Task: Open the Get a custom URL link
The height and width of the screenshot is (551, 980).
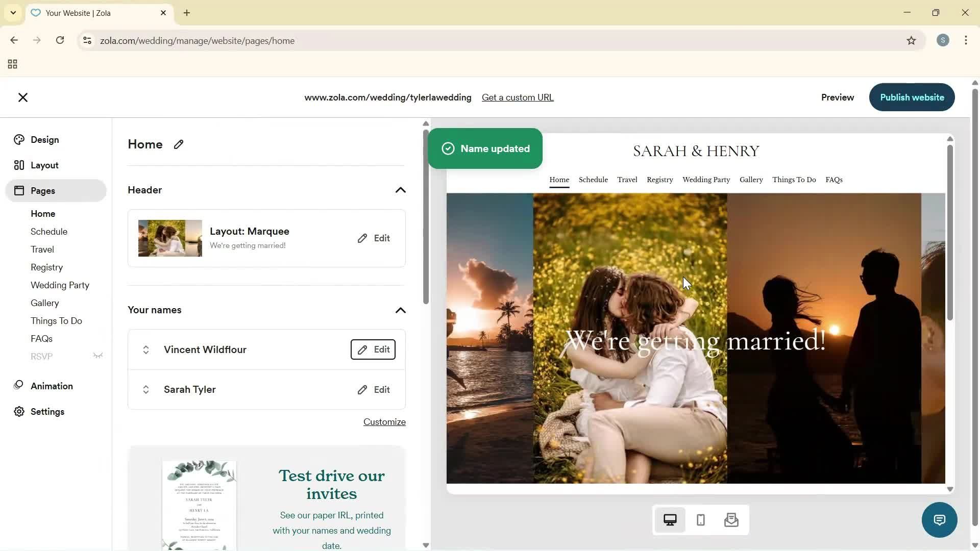Action: (x=518, y=97)
